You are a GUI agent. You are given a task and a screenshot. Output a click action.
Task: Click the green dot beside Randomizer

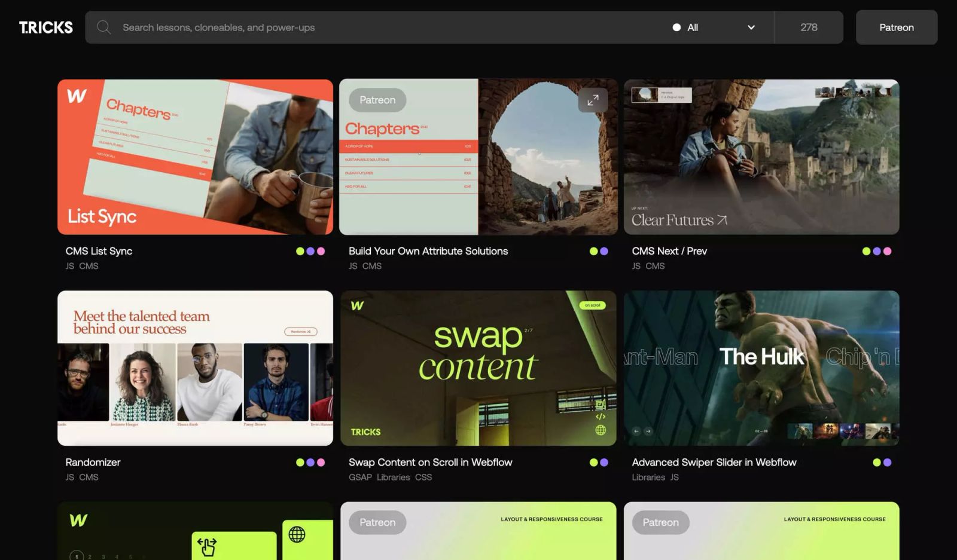click(300, 463)
